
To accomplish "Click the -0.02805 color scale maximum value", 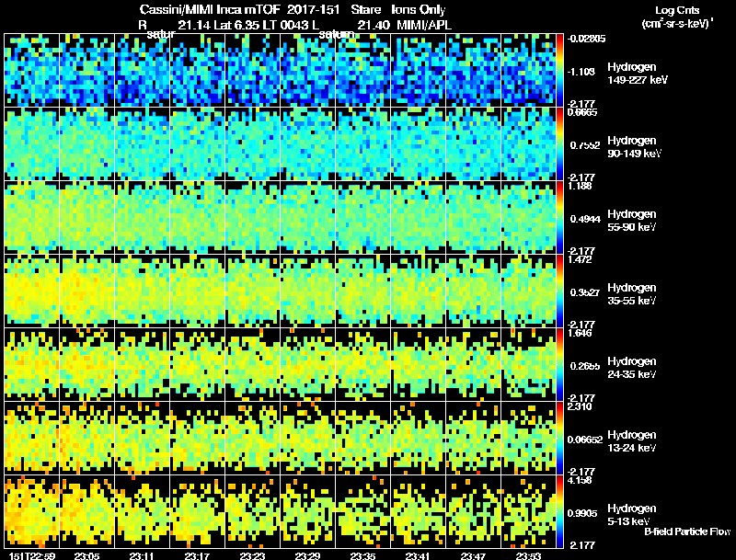I will pyautogui.click(x=586, y=39).
